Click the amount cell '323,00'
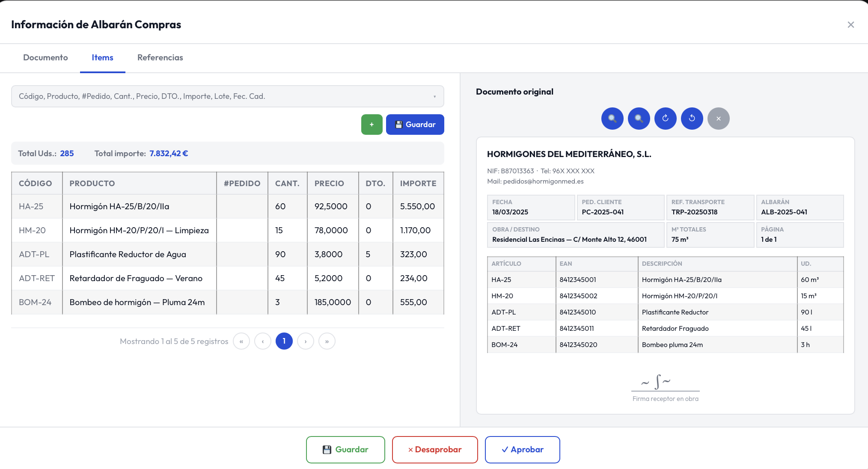This screenshot has width=868, height=469. 418,255
